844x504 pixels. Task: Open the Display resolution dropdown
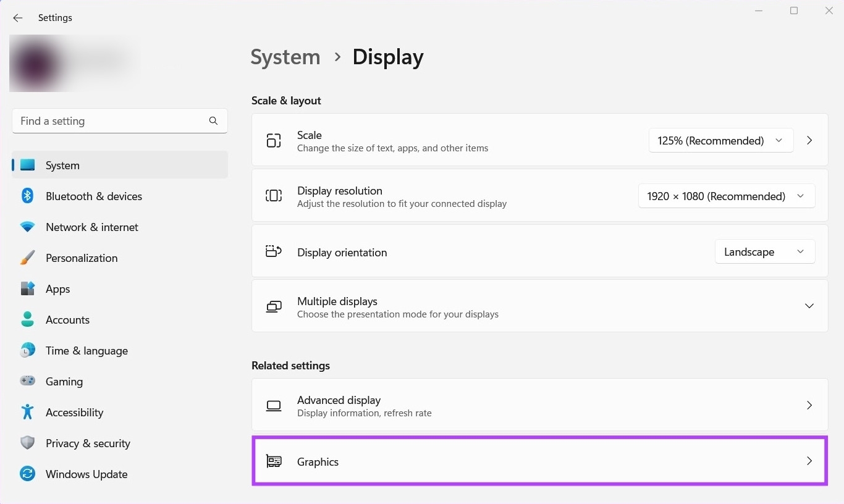[x=726, y=196]
